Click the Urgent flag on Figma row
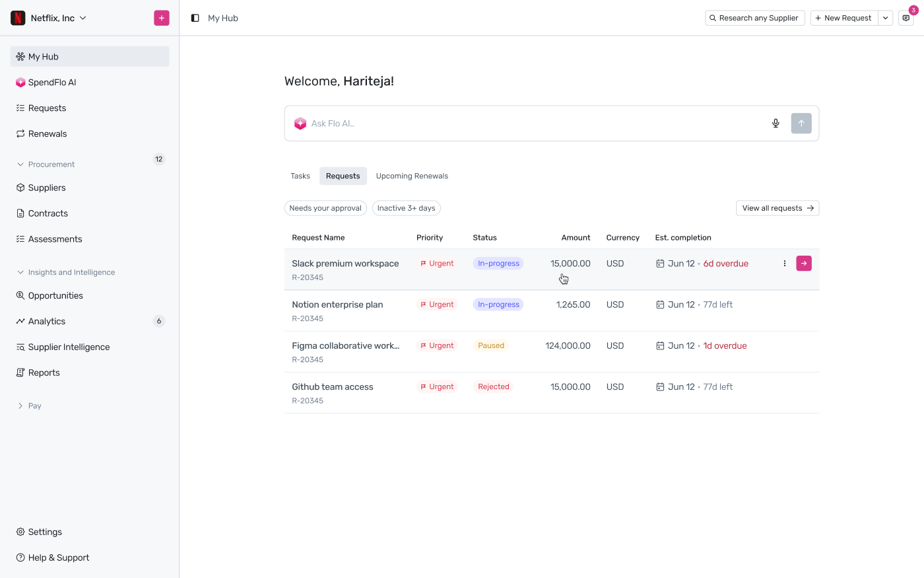 tap(437, 345)
